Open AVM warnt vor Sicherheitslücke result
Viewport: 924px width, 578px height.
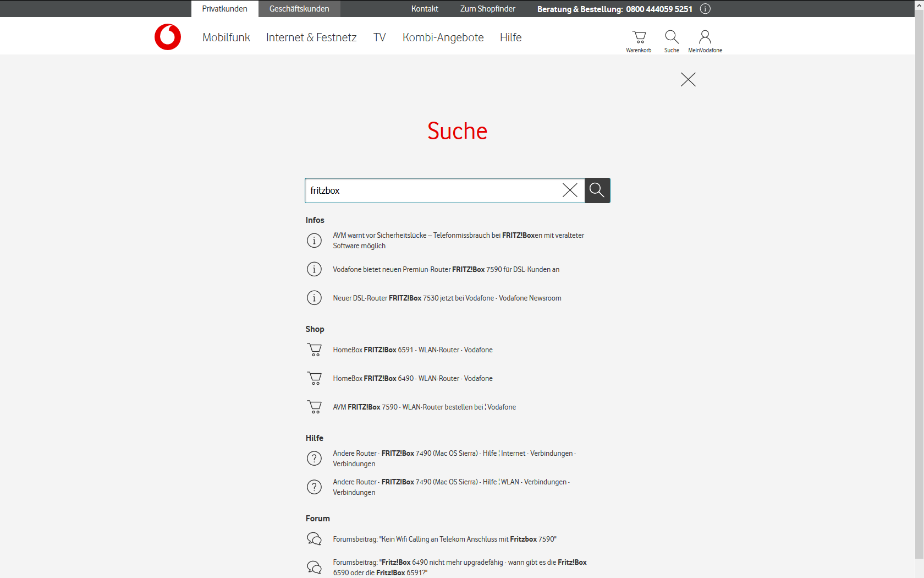pos(458,241)
